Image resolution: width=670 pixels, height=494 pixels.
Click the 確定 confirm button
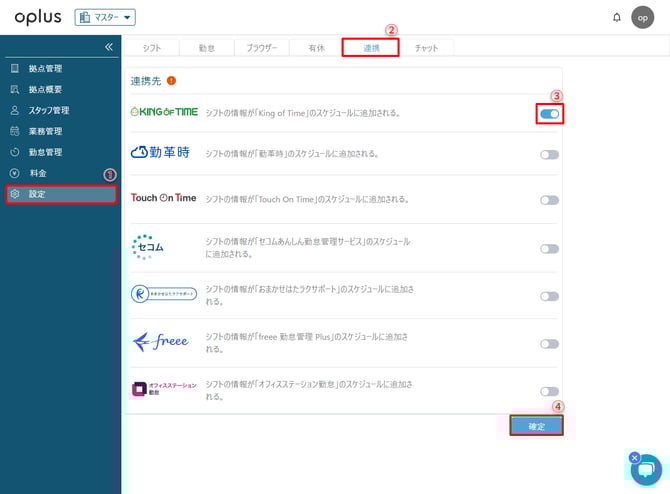click(536, 426)
